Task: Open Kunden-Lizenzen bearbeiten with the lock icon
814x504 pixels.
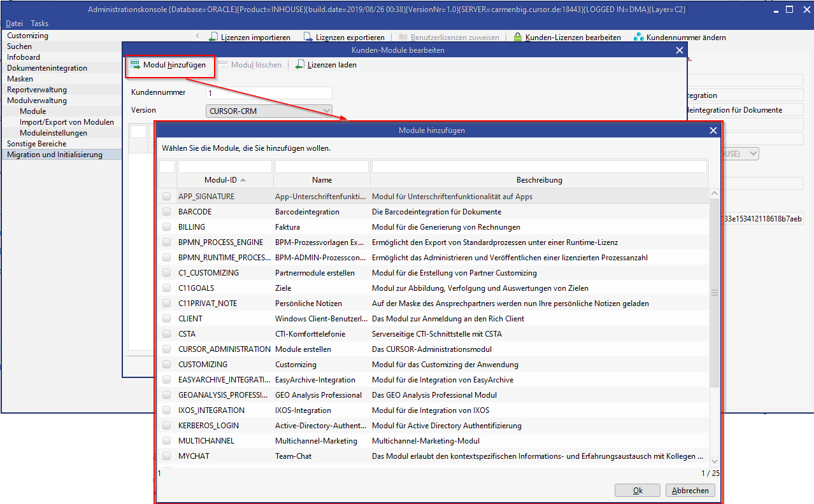Action: [518, 38]
